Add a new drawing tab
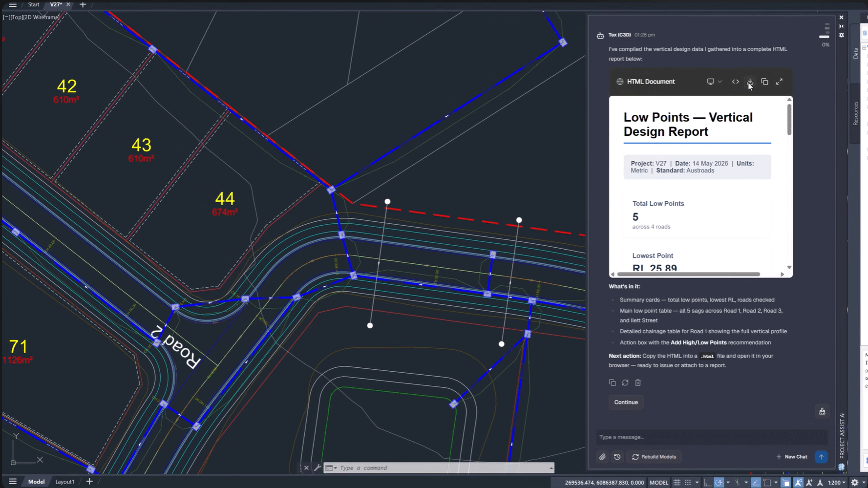The image size is (868, 488). [83, 4]
